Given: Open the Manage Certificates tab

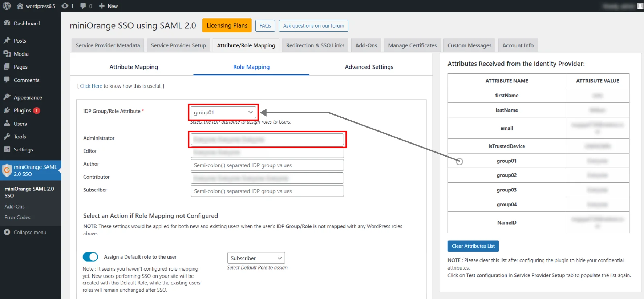Looking at the screenshot, I should point(412,45).
